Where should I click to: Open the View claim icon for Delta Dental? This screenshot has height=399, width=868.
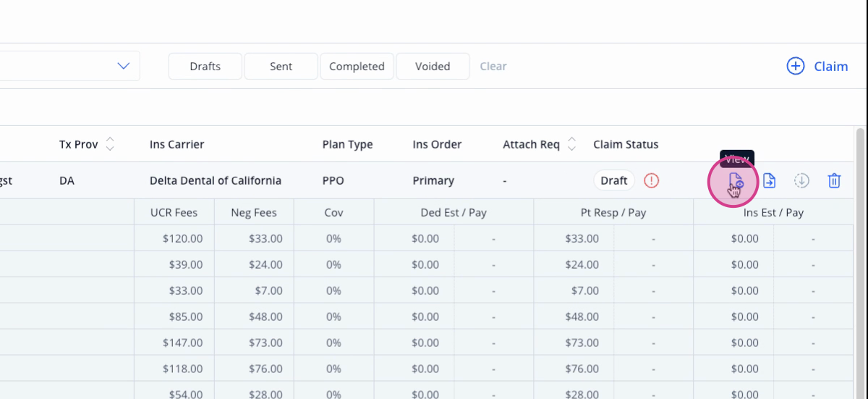[735, 181]
